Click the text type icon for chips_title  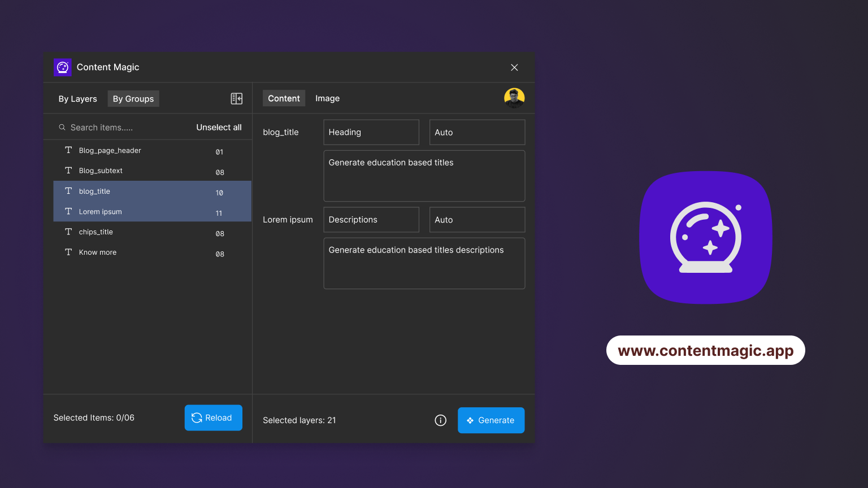(x=68, y=232)
